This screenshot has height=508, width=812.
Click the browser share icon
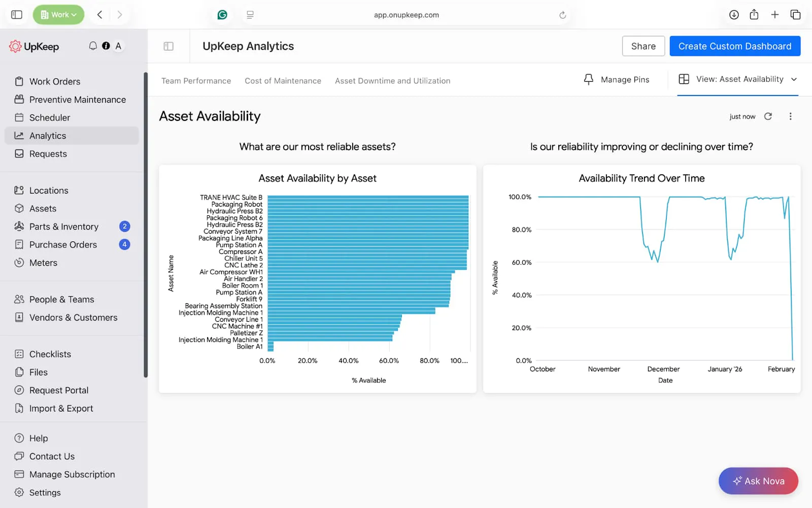(x=754, y=15)
